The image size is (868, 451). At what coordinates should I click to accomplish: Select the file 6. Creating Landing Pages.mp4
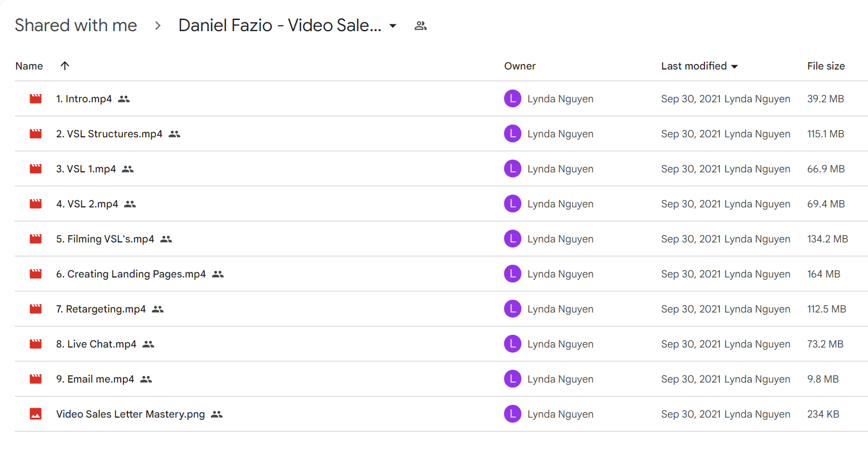(x=131, y=274)
